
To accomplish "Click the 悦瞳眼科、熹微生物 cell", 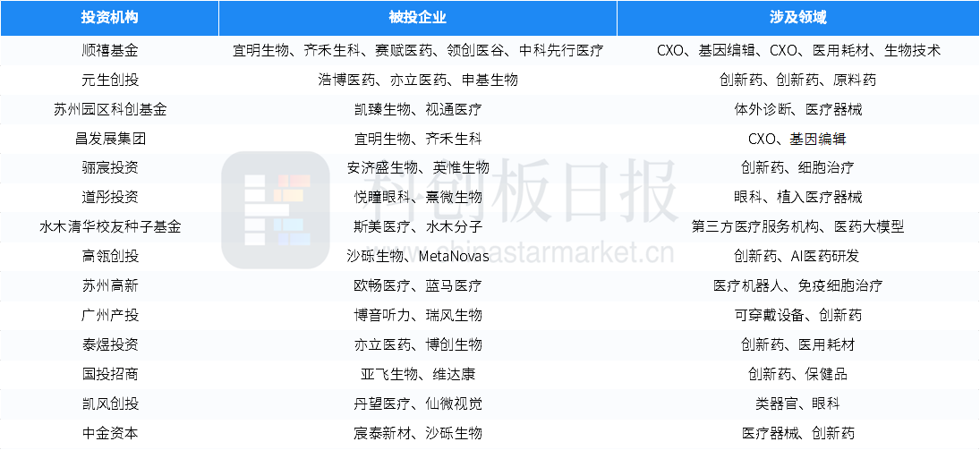I will (417, 198).
